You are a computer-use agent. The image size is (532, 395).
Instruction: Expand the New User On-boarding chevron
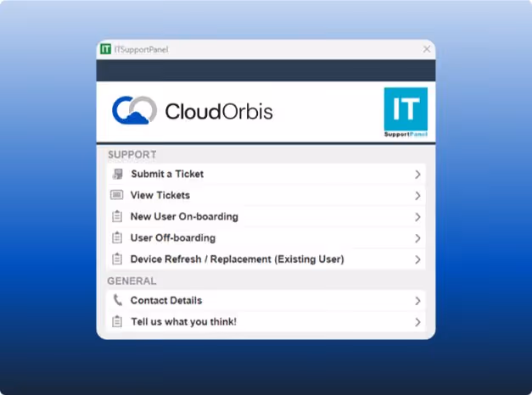click(417, 217)
